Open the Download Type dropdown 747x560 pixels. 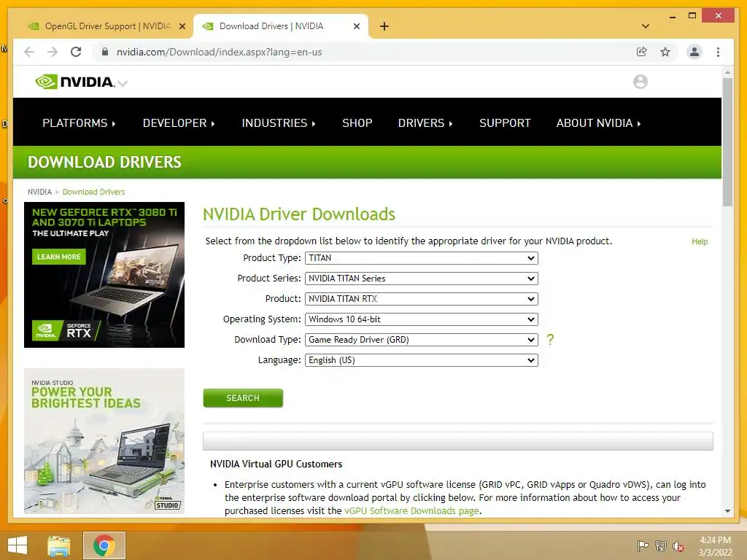422,340
